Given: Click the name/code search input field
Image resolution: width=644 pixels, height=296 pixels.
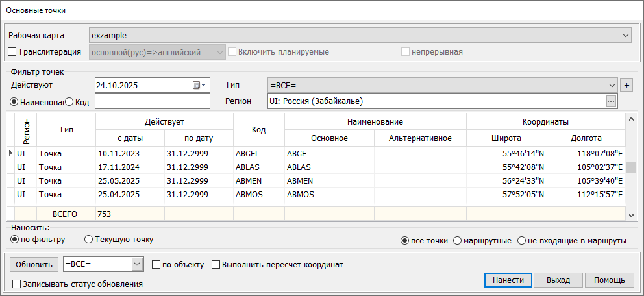Looking at the screenshot, I should 153,102.
